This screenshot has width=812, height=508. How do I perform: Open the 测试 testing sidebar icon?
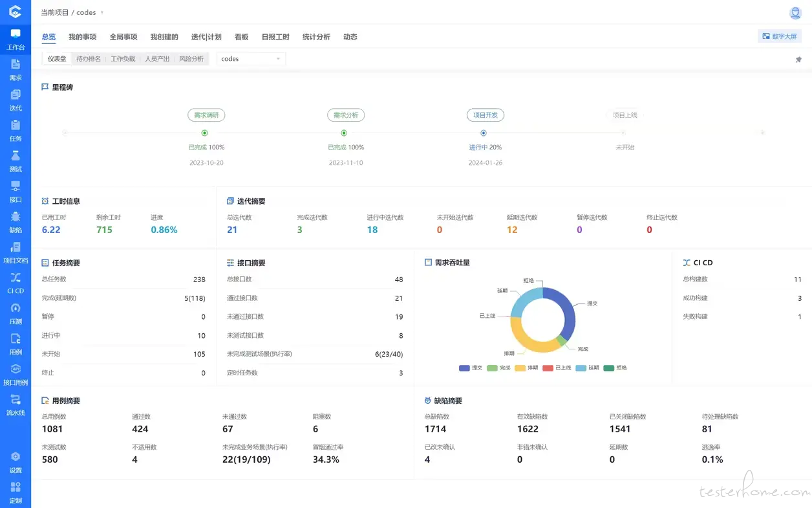pos(16,161)
